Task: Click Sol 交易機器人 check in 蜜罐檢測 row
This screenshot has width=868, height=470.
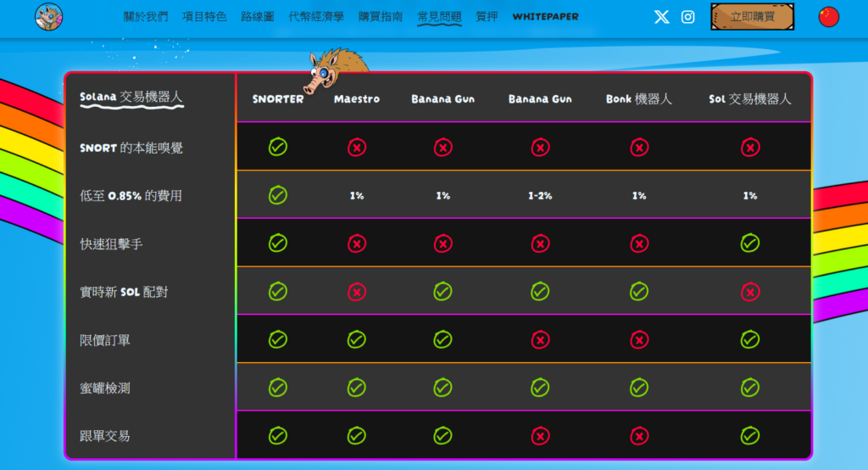Action: 750,388
